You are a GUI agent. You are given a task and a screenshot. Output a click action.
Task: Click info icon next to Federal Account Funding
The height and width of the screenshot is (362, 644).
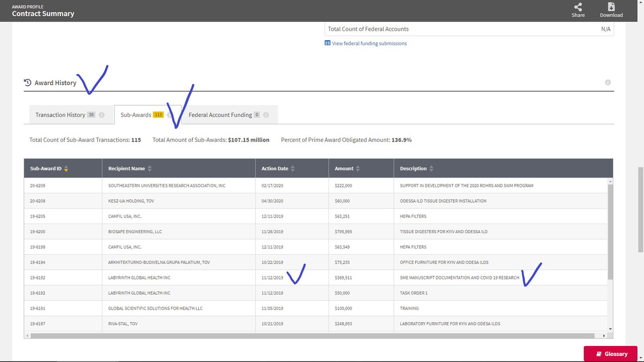[266, 115]
